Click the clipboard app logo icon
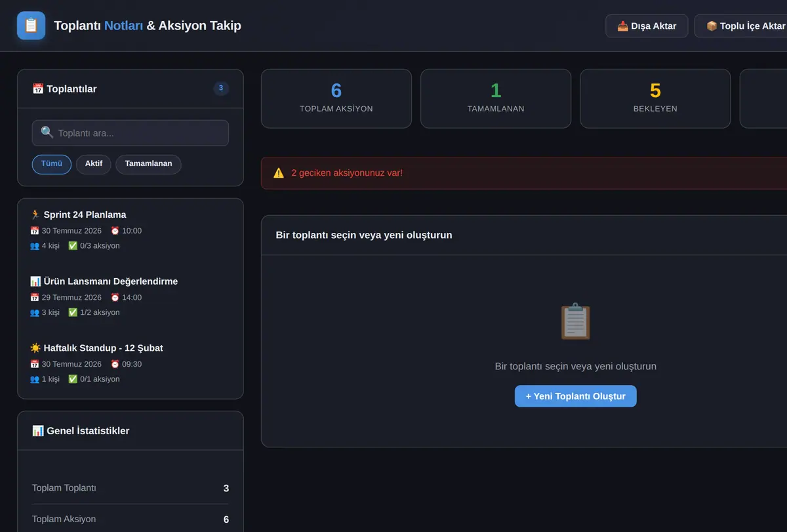Screen dimensions: 787x532 [31, 26]
